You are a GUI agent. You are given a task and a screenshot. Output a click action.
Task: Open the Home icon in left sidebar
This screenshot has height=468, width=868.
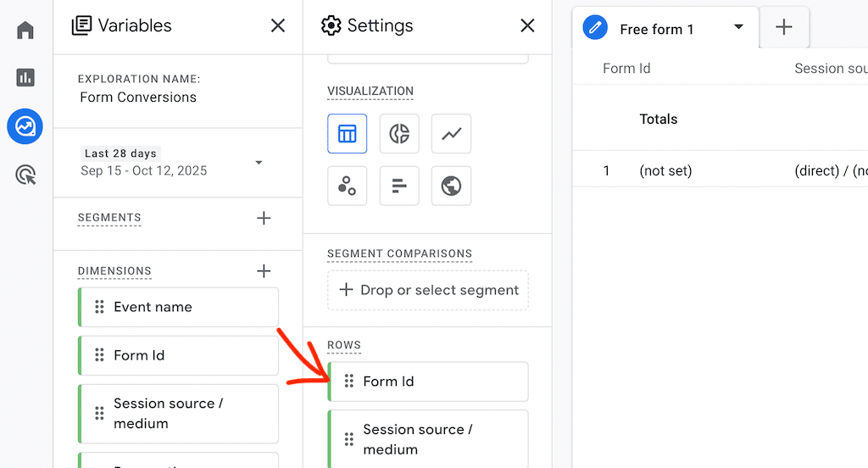point(25,31)
